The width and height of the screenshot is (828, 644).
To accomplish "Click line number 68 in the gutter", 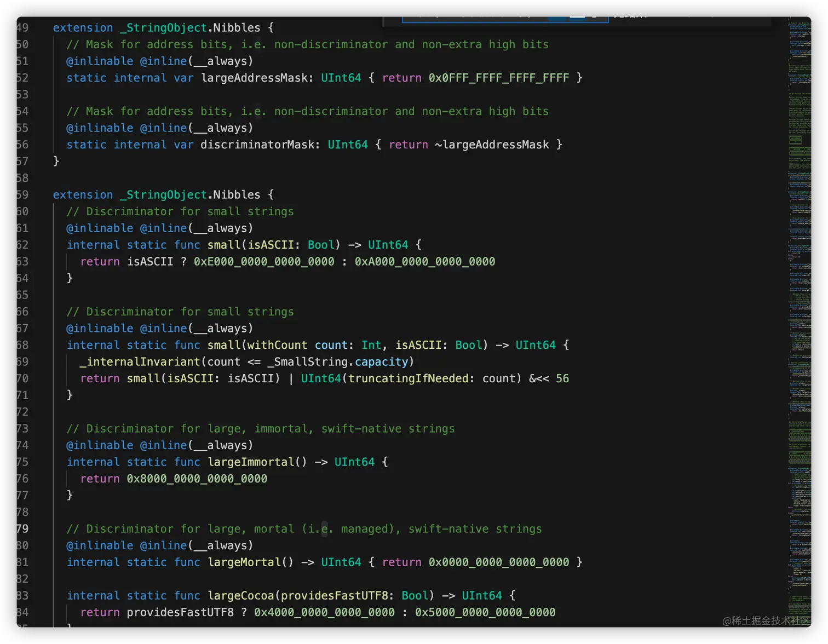I will click(x=22, y=345).
